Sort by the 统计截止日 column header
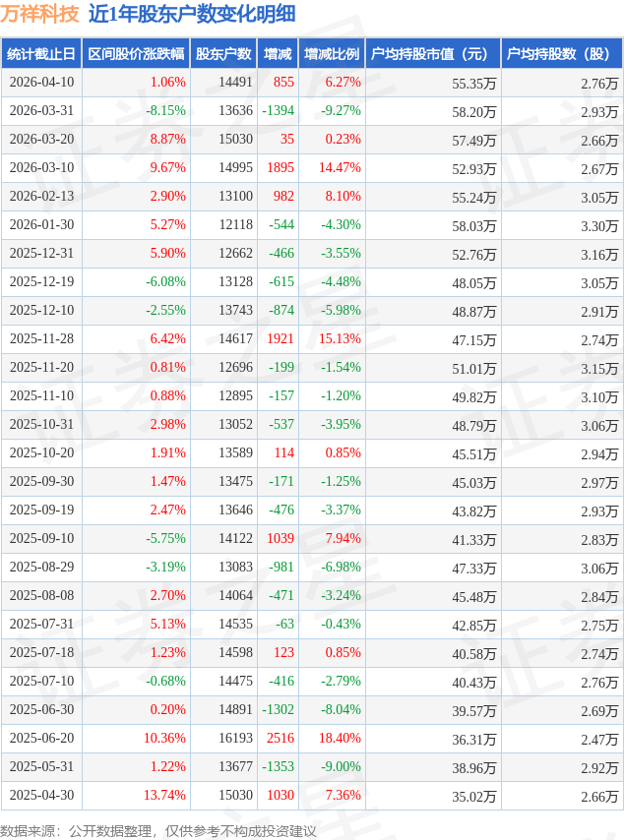Viewport: 624px width, 840px height. (x=41, y=54)
